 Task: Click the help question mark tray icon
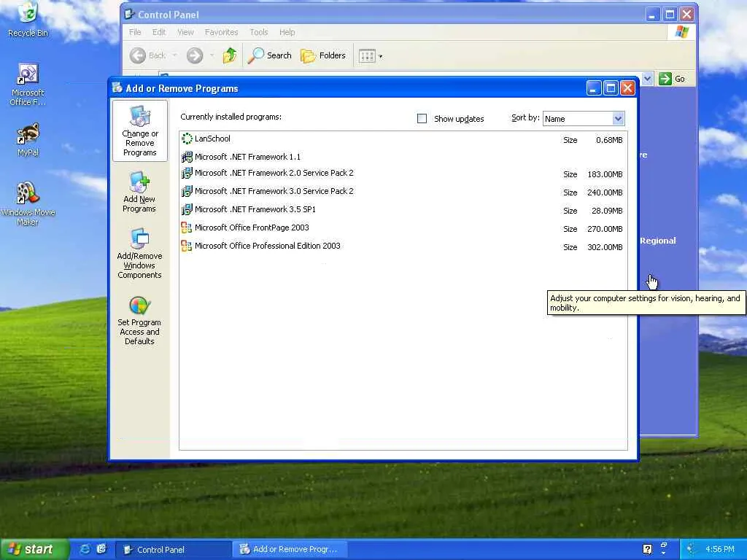647,549
